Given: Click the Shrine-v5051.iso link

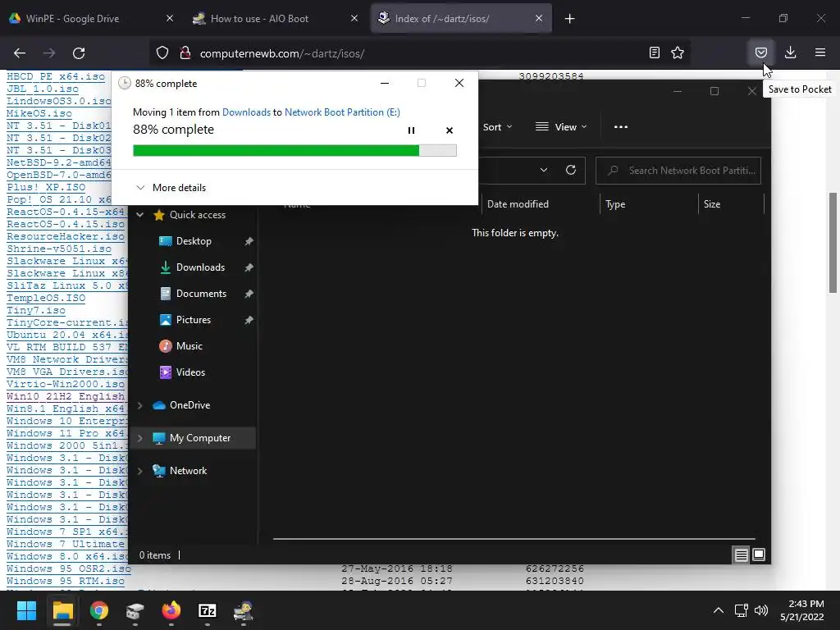Looking at the screenshot, I should [x=59, y=249].
